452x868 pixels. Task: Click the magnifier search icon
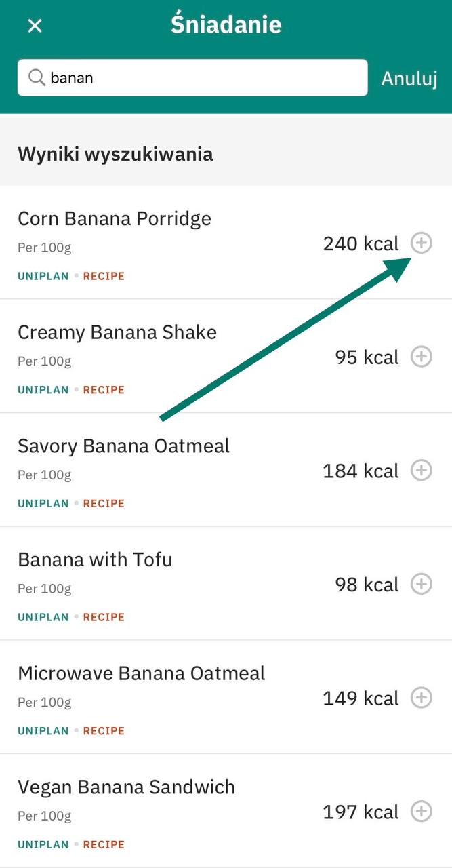pyautogui.click(x=37, y=78)
